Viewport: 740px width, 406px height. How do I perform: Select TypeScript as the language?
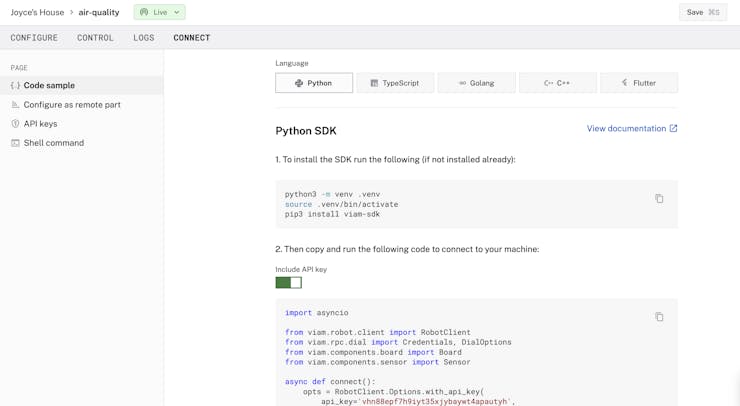(x=395, y=83)
